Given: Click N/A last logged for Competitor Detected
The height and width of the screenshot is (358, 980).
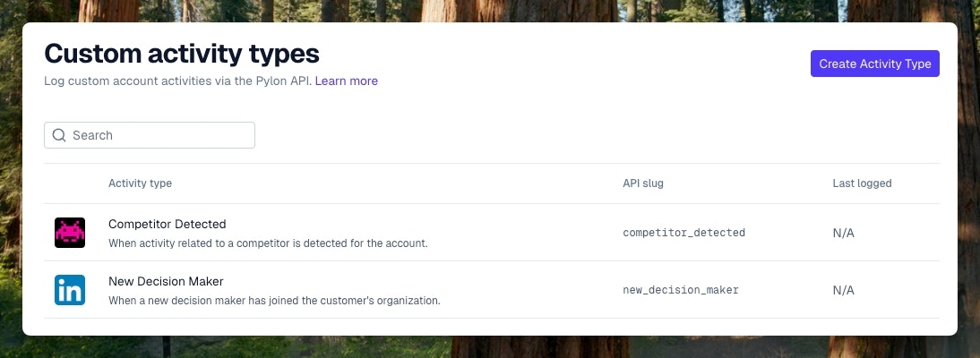Looking at the screenshot, I should (843, 233).
